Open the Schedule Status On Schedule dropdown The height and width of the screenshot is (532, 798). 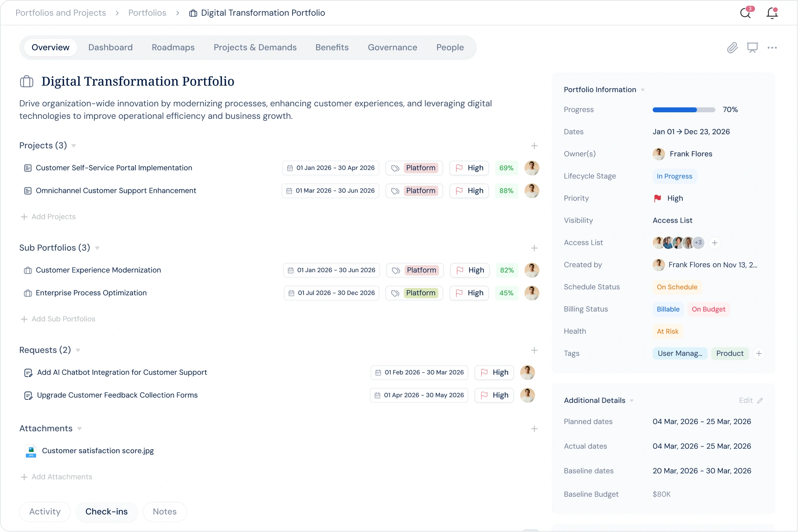[x=677, y=287]
